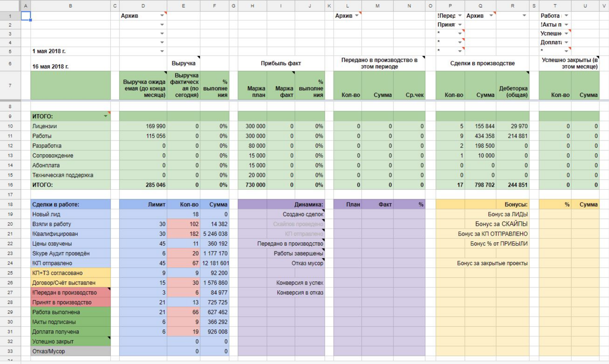Select the Сделки в работе: header cell
609x364 pixels.
pyautogui.click(x=70, y=204)
